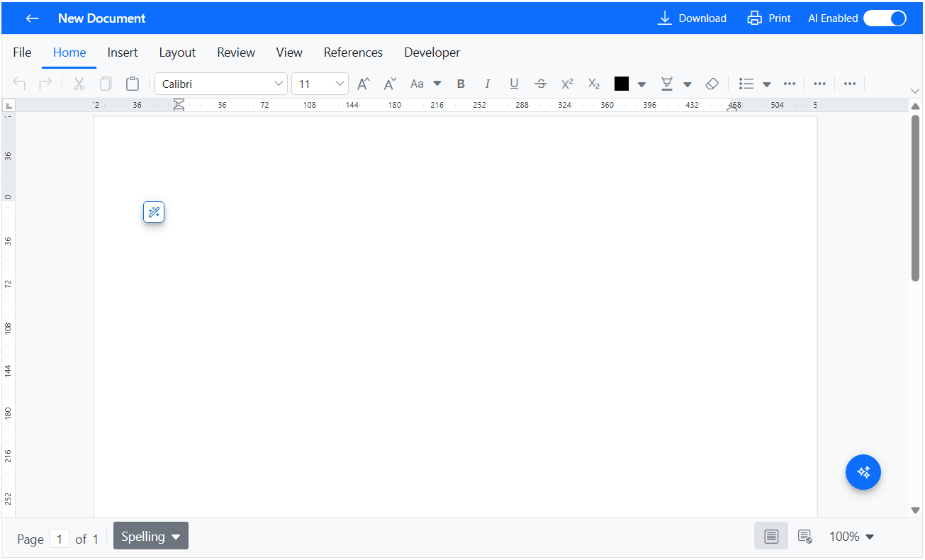
Task: Select the Print layout view button
Action: (771, 537)
